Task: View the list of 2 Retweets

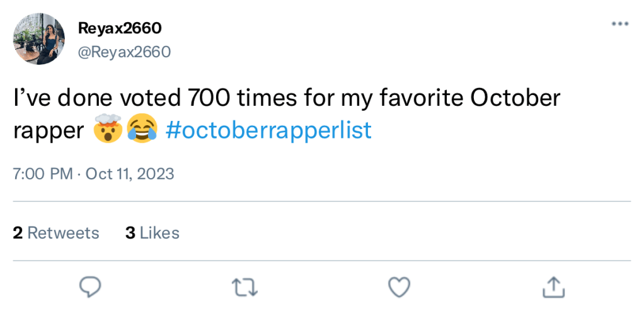Action: pyautogui.click(x=56, y=233)
